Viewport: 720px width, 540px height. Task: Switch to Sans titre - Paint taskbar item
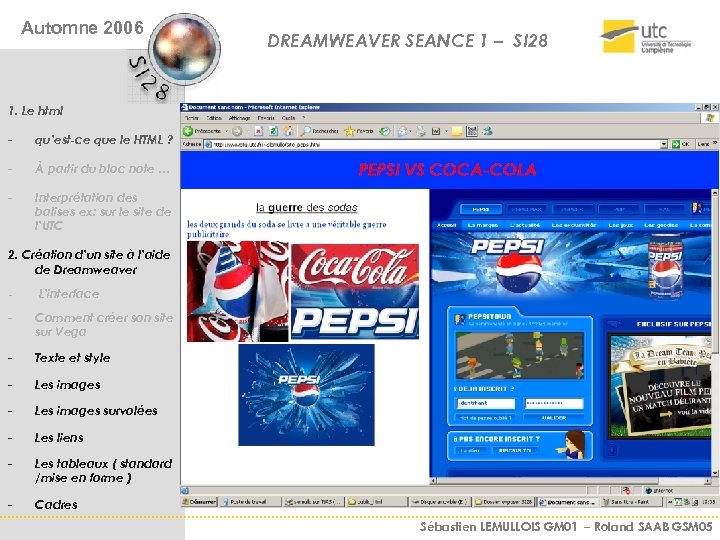(630, 502)
